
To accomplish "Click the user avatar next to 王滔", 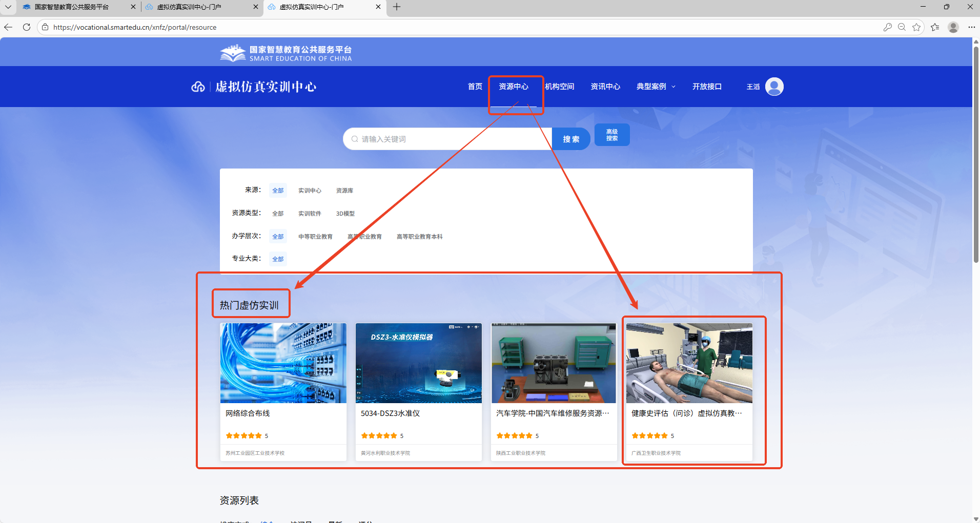I will pyautogui.click(x=774, y=87).
